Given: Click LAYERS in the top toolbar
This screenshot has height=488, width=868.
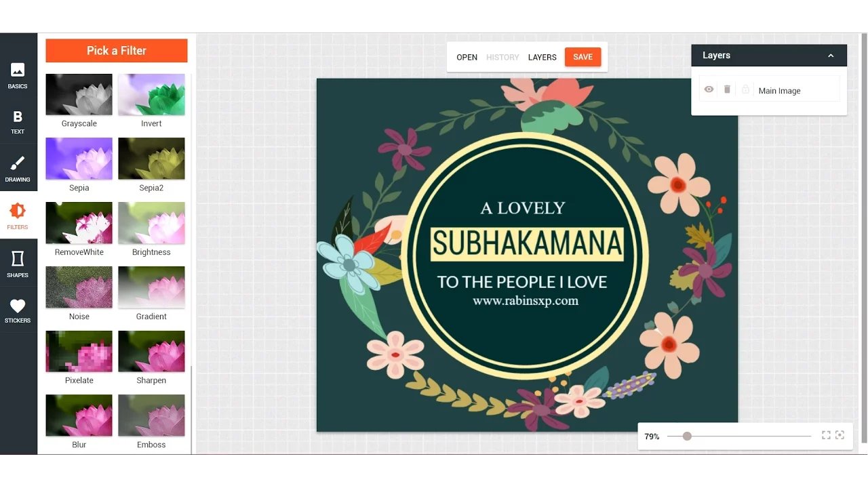Looking at the screenshot, I should 542,58.
